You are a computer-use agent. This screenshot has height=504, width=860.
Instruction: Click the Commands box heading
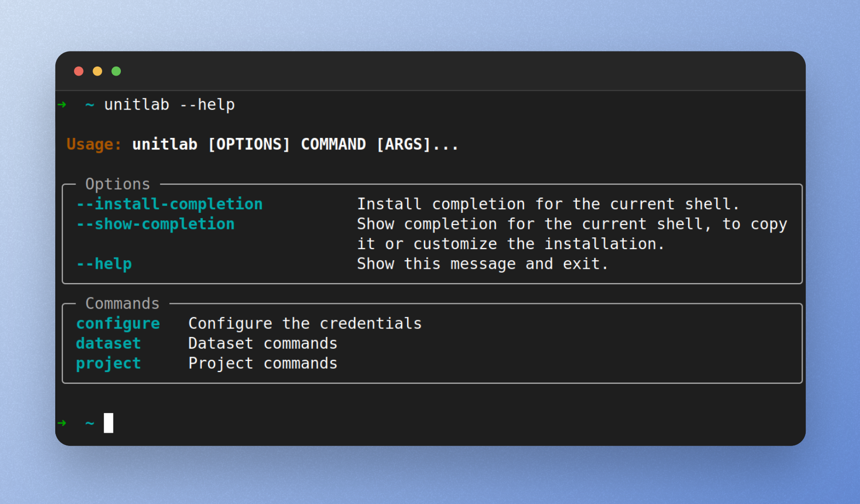coord(122,303)
